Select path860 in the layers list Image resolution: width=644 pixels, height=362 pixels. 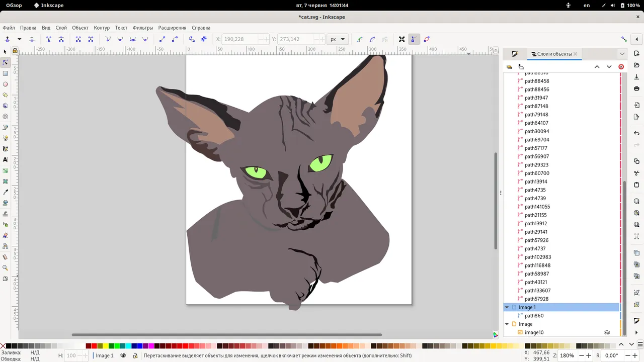534,316
